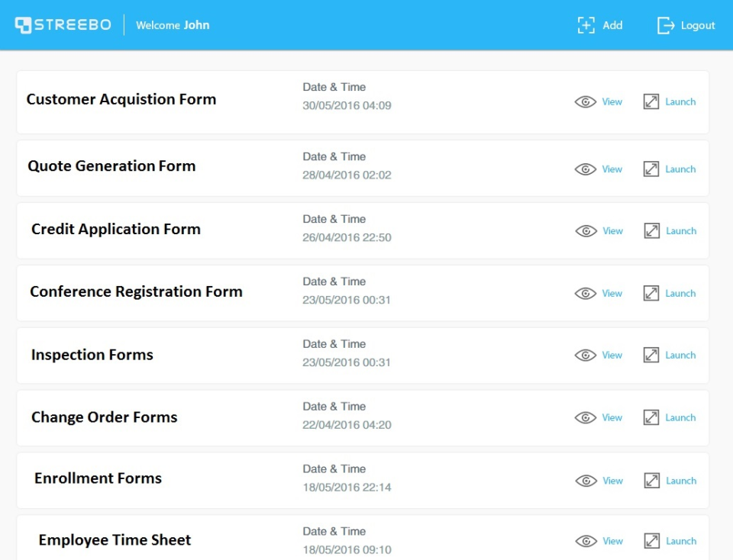The image size is (733, 560).
Task: Select the Change Order Forms title
Action: [105, 417]
